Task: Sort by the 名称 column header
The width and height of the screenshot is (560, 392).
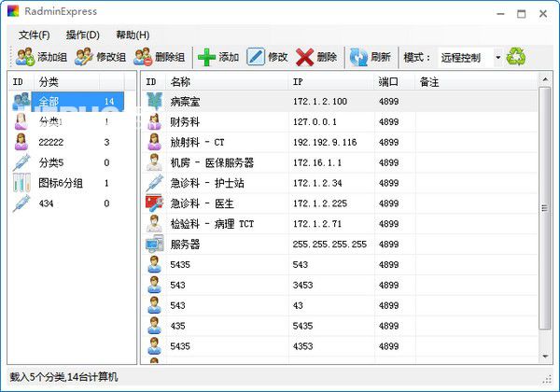Action: (228, 82)
